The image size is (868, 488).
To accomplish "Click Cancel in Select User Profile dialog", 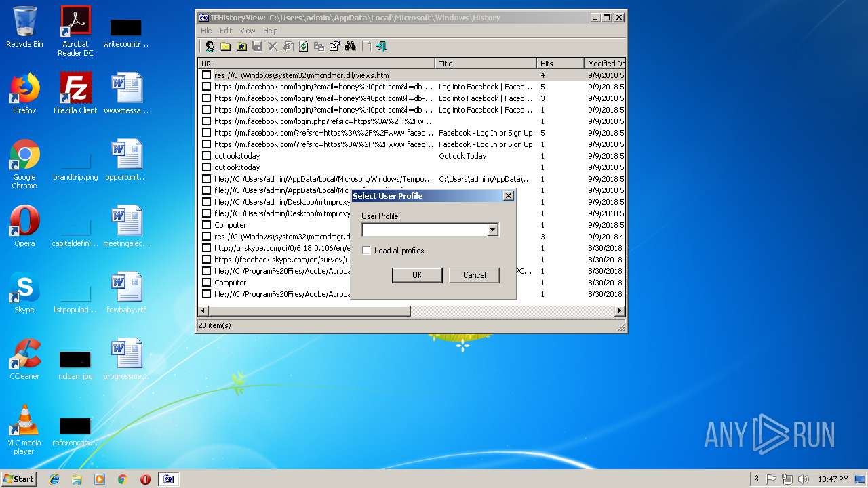I will (x=475, y=275).
